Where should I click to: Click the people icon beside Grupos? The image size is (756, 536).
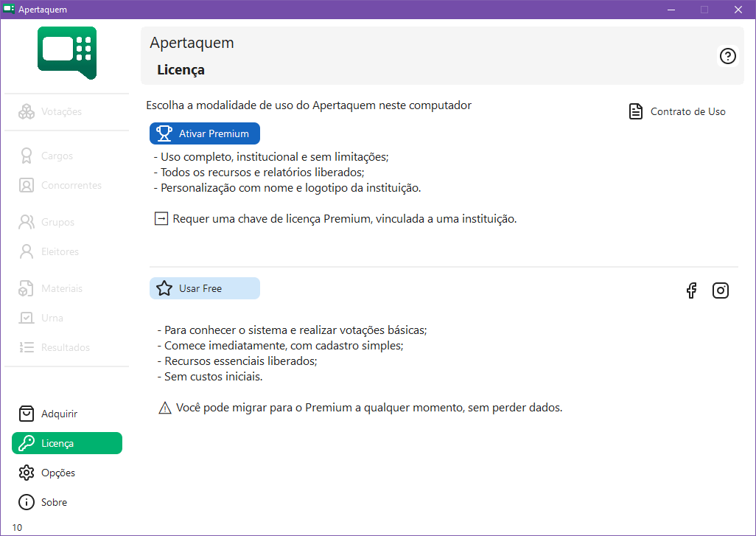26,222
